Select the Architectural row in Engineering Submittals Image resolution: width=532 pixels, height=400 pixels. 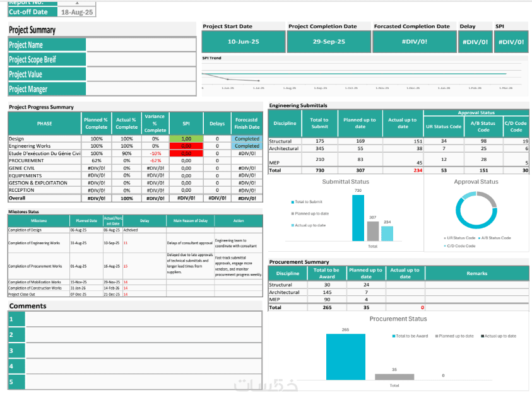[398, 148]
